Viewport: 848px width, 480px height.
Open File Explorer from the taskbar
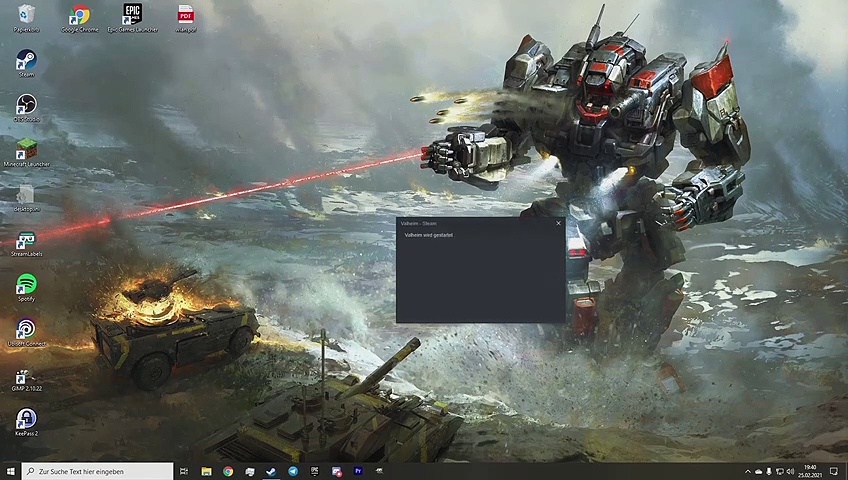pyautogui.click(x=206, y=471)
